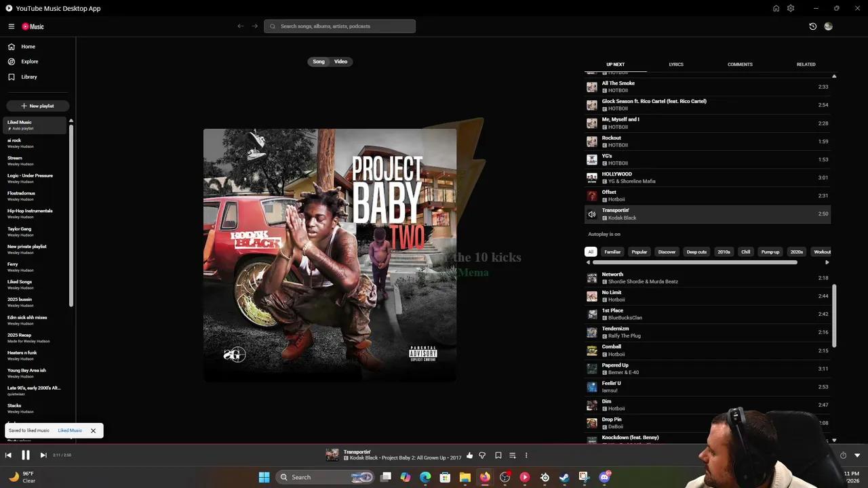Click the search songs input field
Image resolution: width=868 pixels, height=488 pixels.
340,26
